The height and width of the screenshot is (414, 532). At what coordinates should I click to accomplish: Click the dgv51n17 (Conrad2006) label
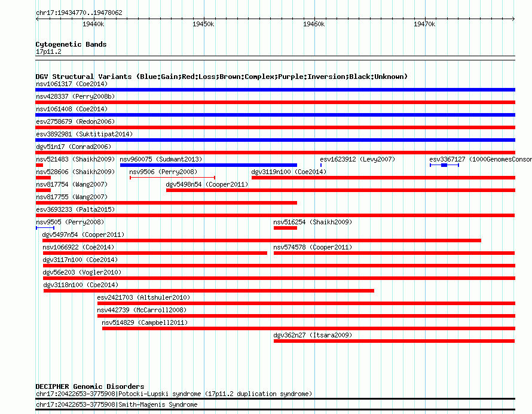point(74,147)
